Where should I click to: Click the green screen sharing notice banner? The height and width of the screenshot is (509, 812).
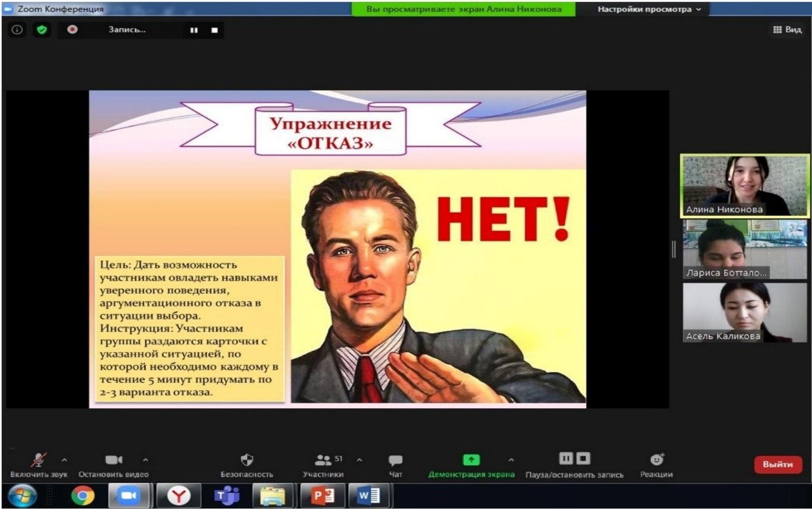click(464, 10)
